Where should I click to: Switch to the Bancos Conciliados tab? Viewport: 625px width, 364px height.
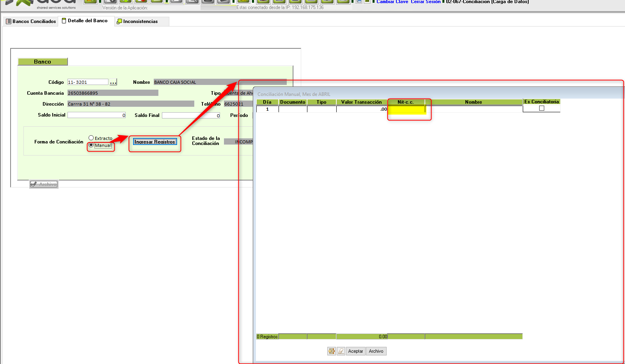pyautogui.click(x=31, y=21)
